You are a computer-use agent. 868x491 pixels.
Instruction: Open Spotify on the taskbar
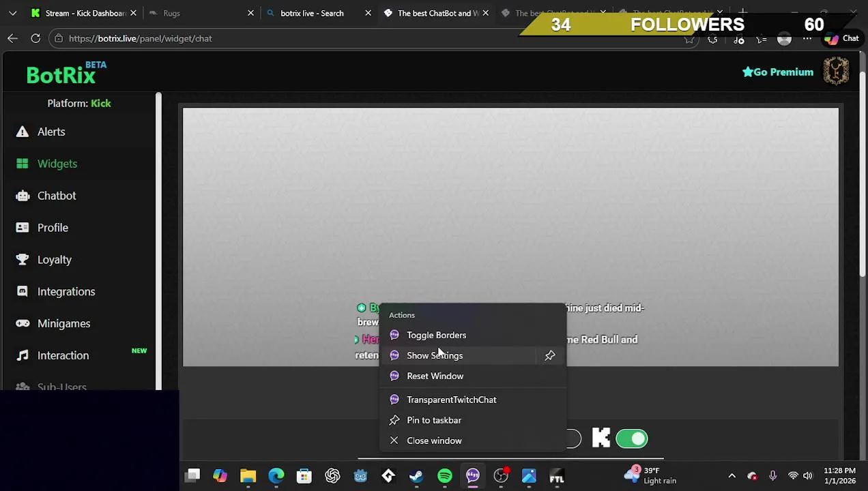(x=444, y=476)
